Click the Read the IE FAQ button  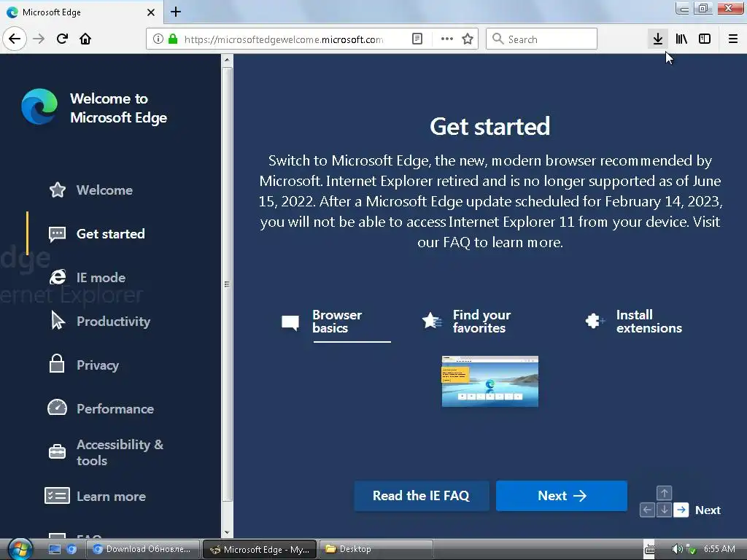pyautogui.click(x=421, y=496)
